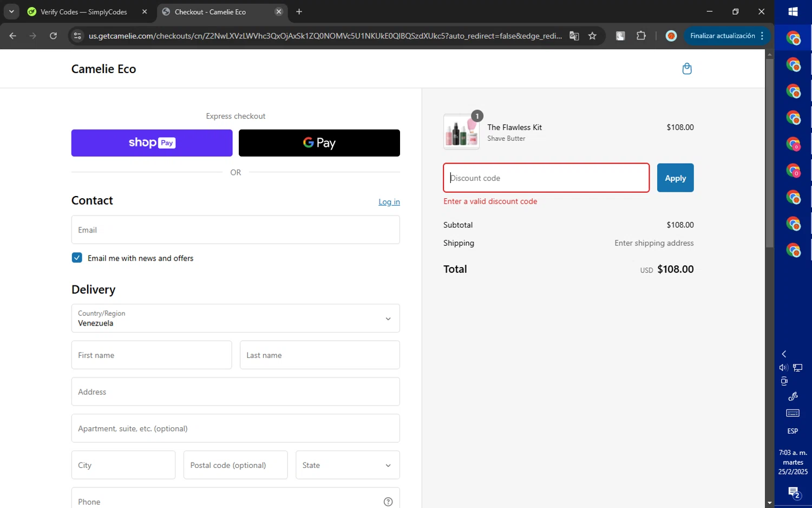Image resolution: width=812 pixels, height=508 pixels.
Task: Uncheck Email me with news and offers
Action: pos(77,258)
